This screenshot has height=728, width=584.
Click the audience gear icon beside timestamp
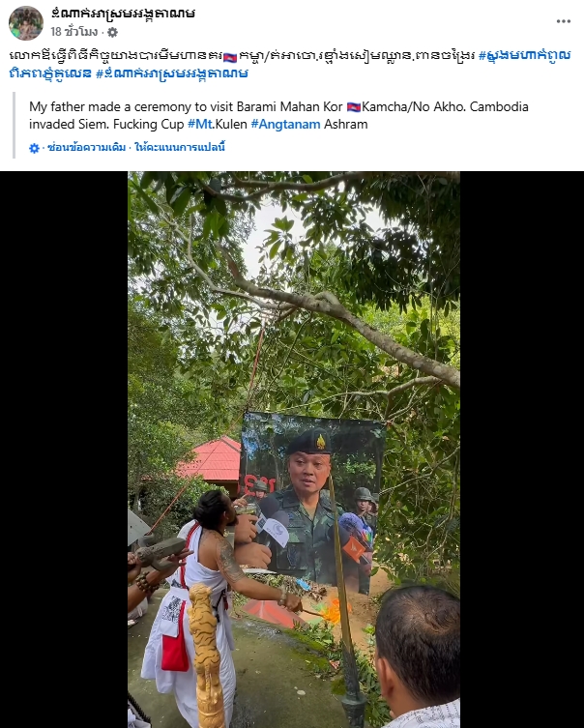(x=112, y=32)
